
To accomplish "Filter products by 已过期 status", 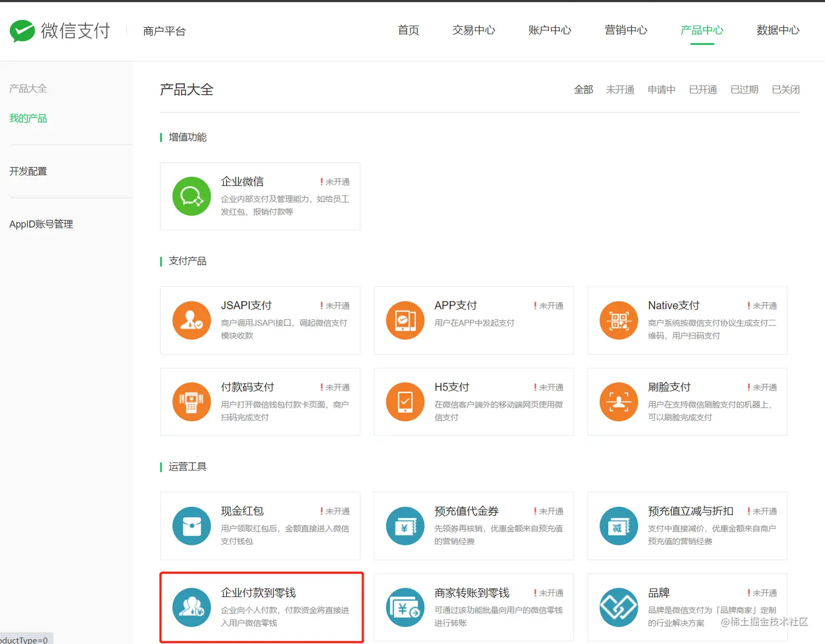I will (x=745, y=90).
